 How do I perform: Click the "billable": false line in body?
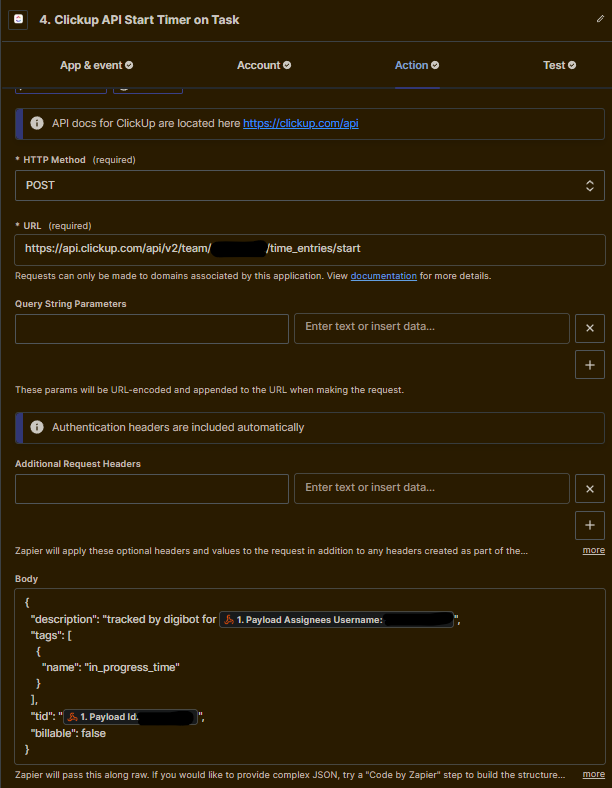(68, 733)
